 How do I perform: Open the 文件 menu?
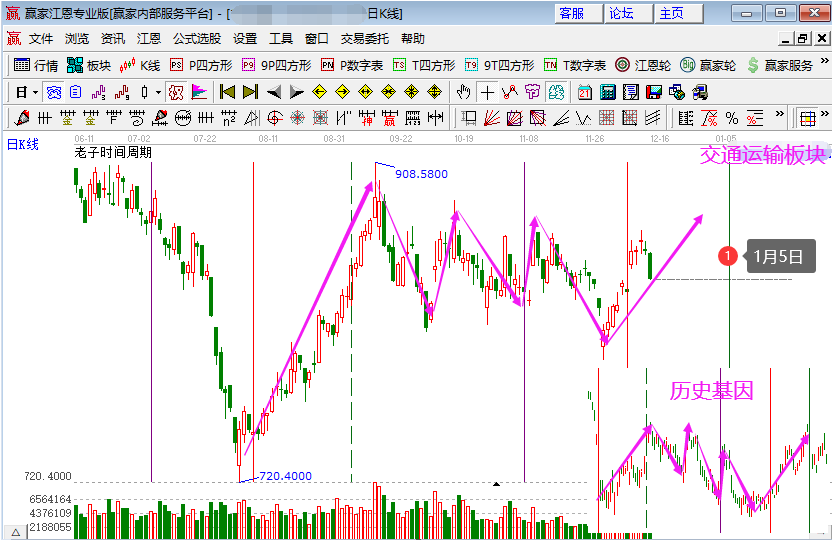pos(41,39)
